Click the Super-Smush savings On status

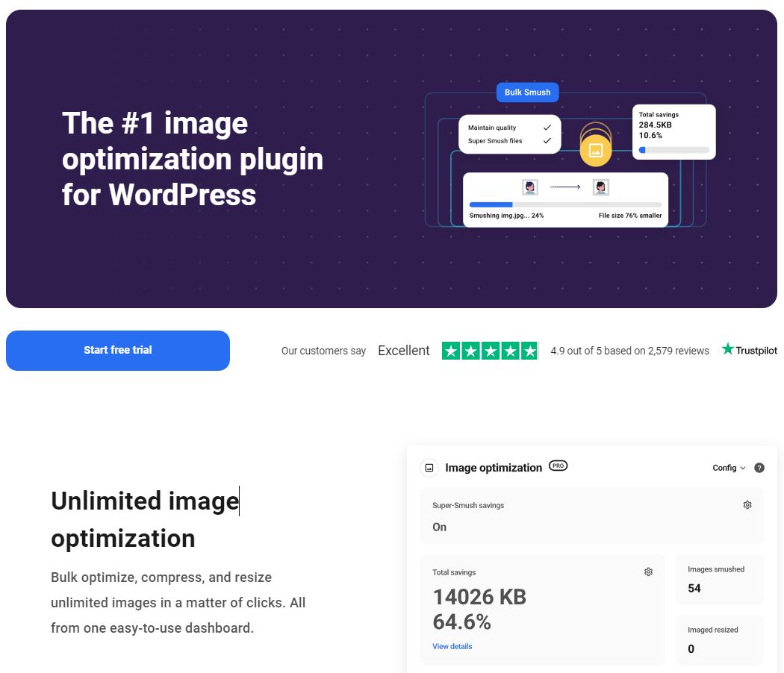(439, 527)
